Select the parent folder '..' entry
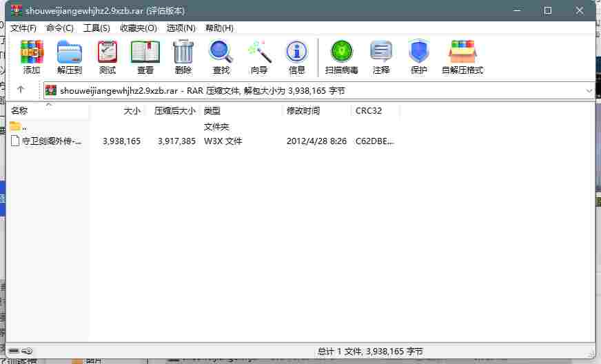601x364 pixels. [x=18, y=126]
